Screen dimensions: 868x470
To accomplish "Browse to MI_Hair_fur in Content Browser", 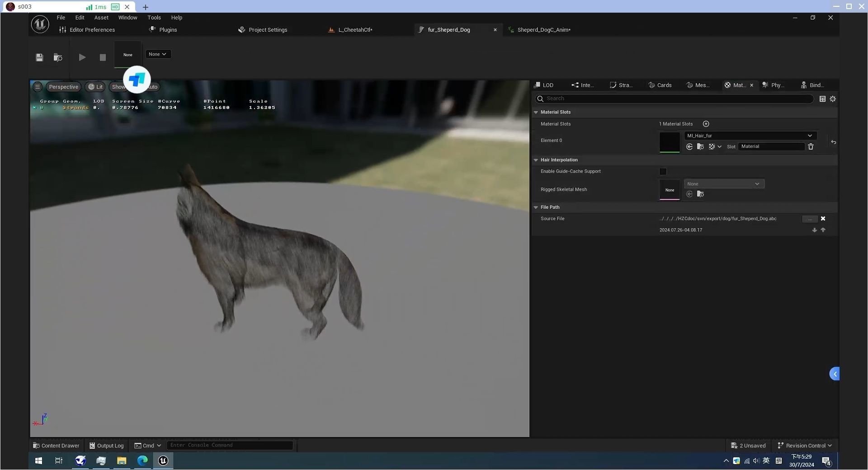I will click(700, 147).
